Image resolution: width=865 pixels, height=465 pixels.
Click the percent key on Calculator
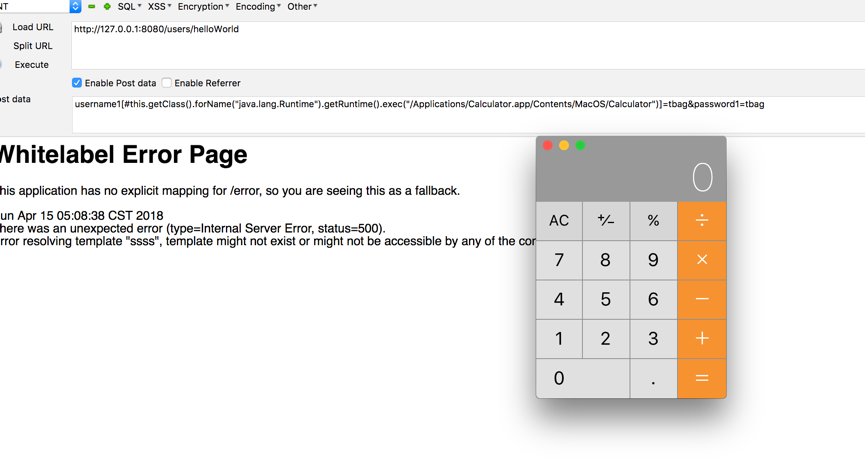coord(653,221)
